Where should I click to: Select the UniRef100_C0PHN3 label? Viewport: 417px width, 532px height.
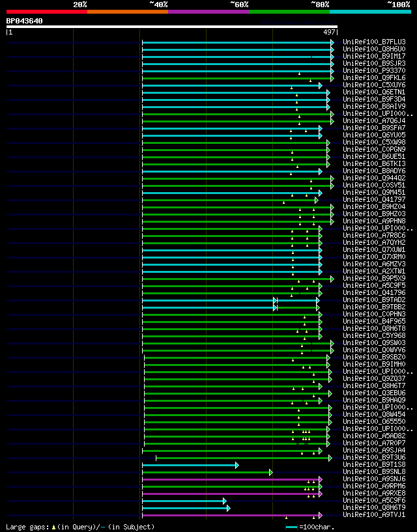374,314
